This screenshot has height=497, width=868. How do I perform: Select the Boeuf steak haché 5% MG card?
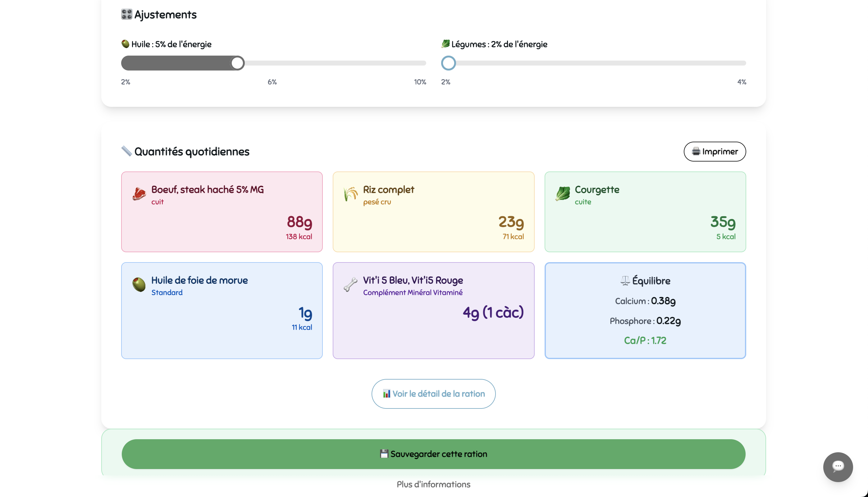tap(222, 212)
